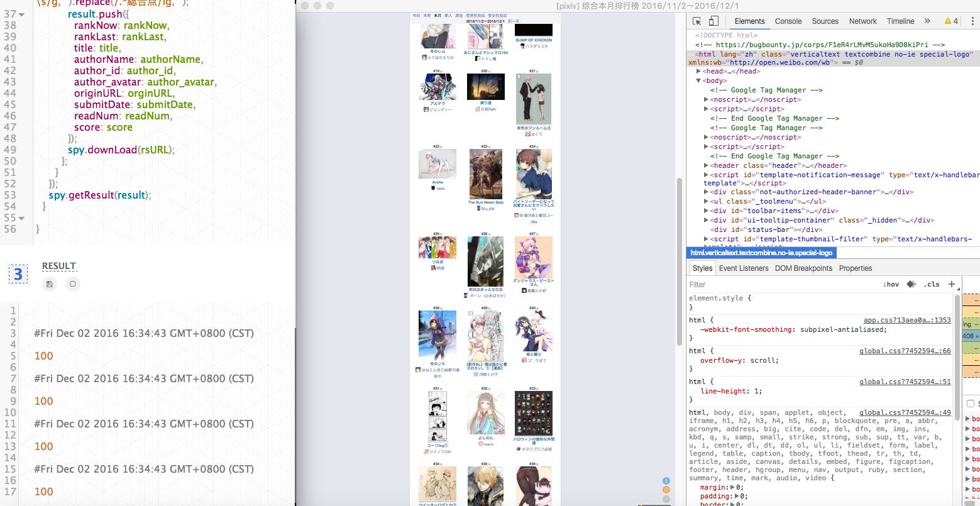Switch to the Sources tab
Viewport: 980px width, 506px height.
point(825,21)
